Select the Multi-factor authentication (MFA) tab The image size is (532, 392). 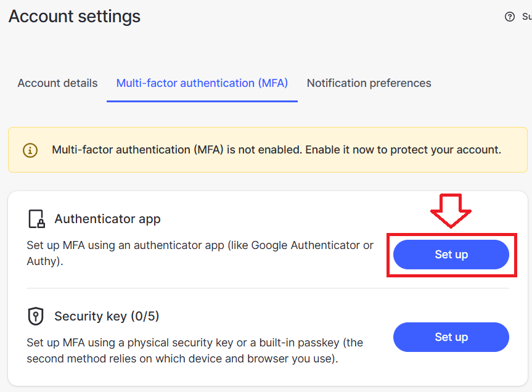point(202,83)
